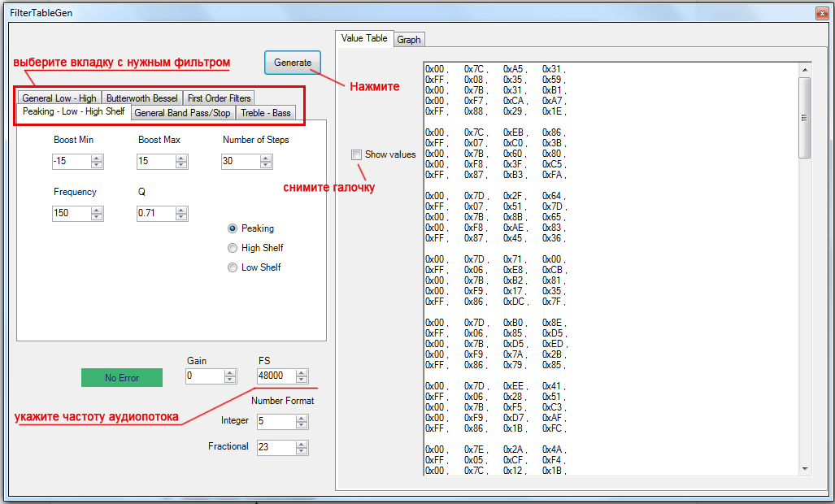Enable the Show values checkbox
The height and width of the screenshot is (504, 835).
(x=357, y=154)
